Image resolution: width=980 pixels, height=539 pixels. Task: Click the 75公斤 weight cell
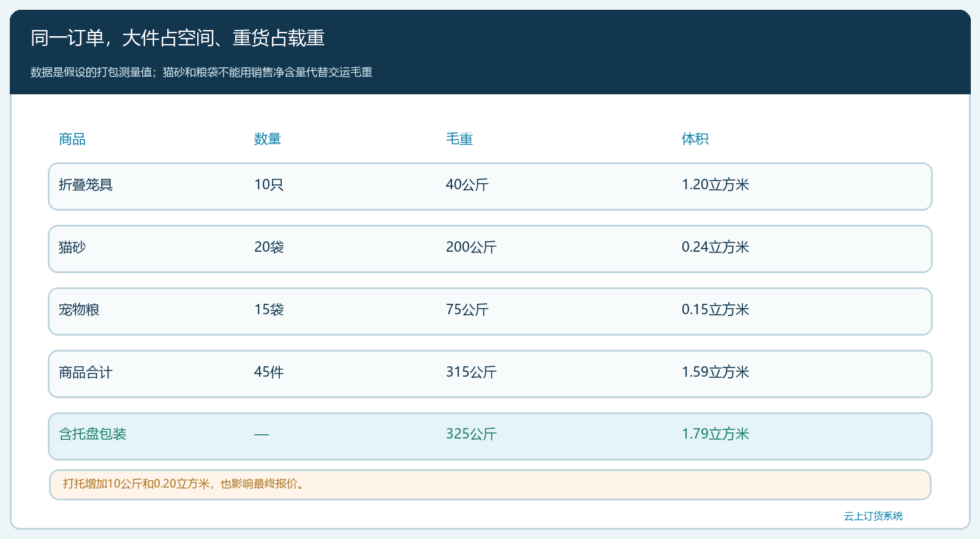coord(467,310)
